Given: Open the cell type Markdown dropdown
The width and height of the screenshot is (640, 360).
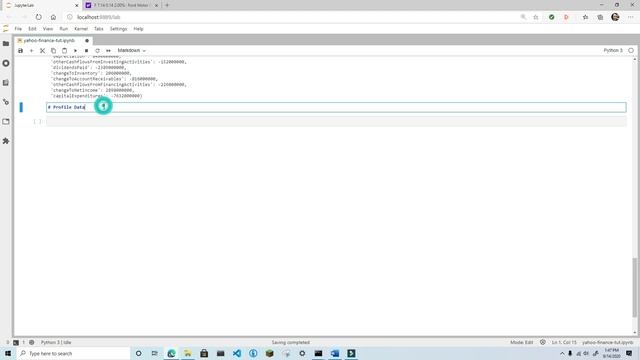Looking at the screenshot, I should [x=131, y=51].
